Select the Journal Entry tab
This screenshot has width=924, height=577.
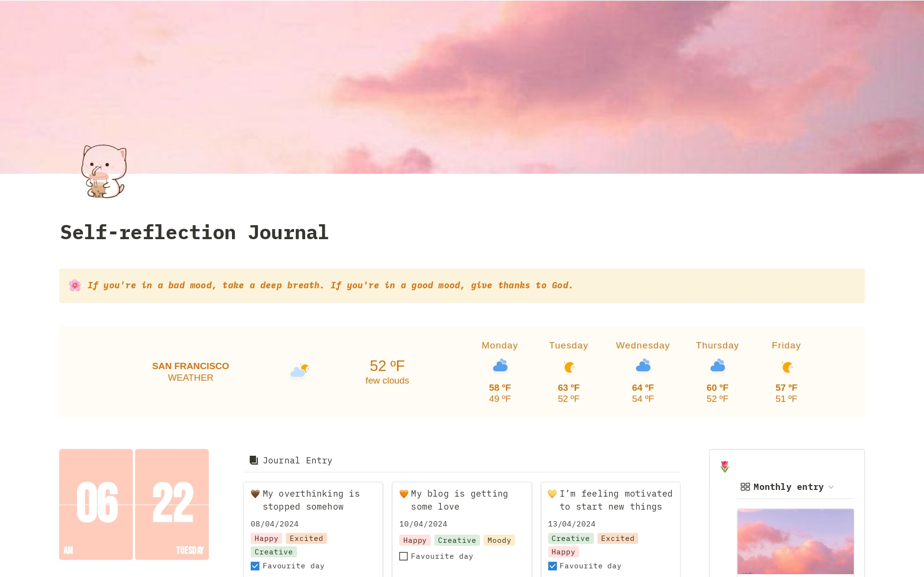(297, 461)
